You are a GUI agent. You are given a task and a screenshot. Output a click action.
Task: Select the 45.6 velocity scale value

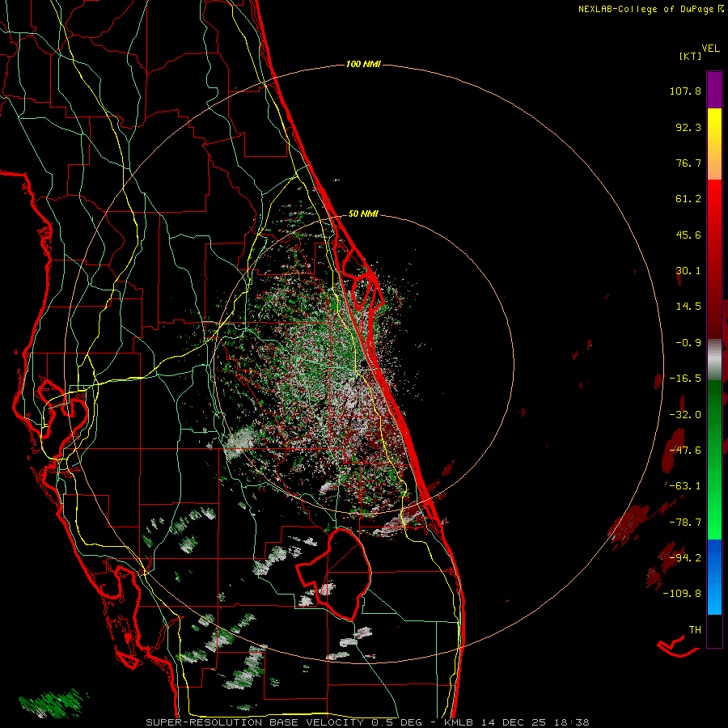[688, 235]
